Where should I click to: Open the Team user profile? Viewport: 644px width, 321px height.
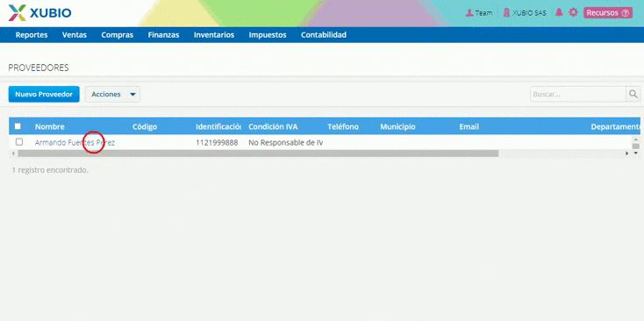click(x=479, y=13)
